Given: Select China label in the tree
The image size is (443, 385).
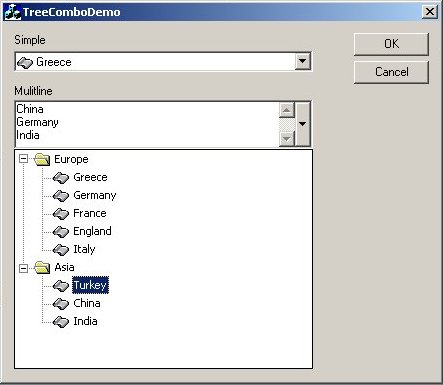Looking at the screenshot, I should coord(87,303).
